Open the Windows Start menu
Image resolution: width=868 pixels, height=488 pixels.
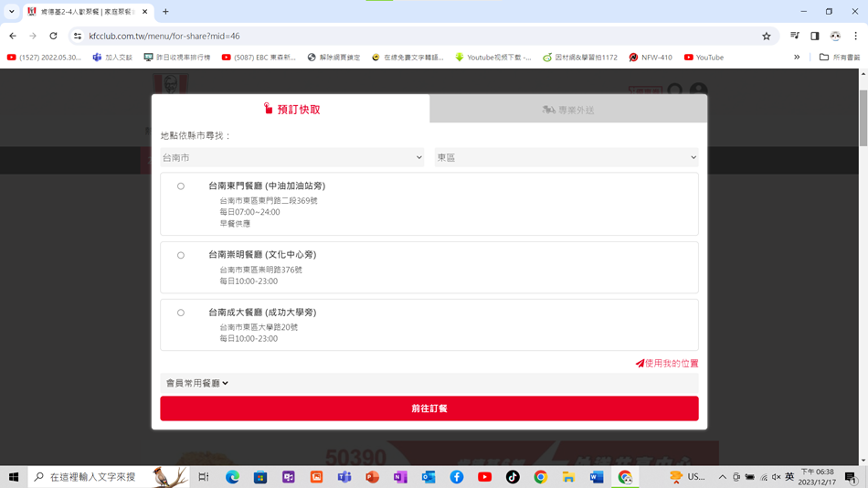tap(14, 477)
